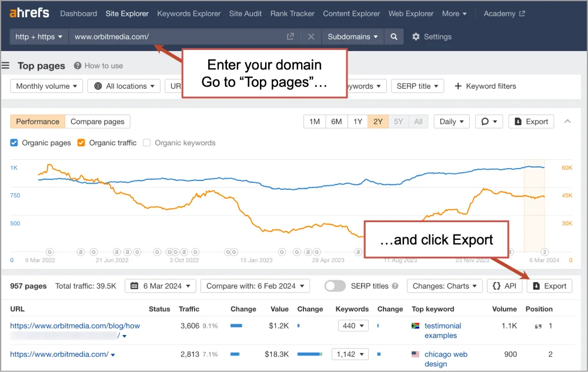Click Export button above the chart
Viewport: 588px width, 372px height.
[x=531, y=122]
